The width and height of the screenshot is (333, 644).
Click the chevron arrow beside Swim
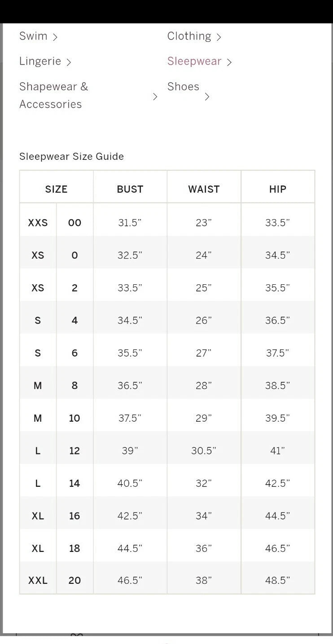click(55, 37)
